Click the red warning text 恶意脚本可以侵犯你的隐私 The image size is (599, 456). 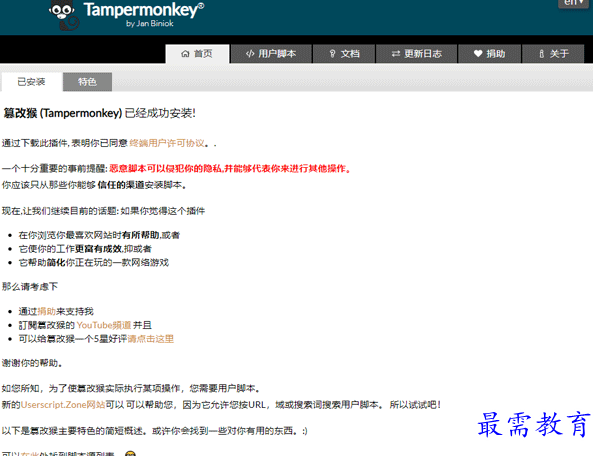[x=166, y=168]
